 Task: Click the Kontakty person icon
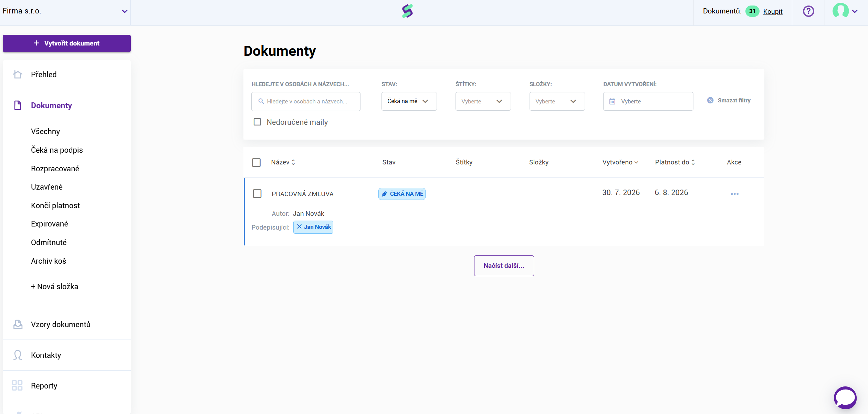18,355
